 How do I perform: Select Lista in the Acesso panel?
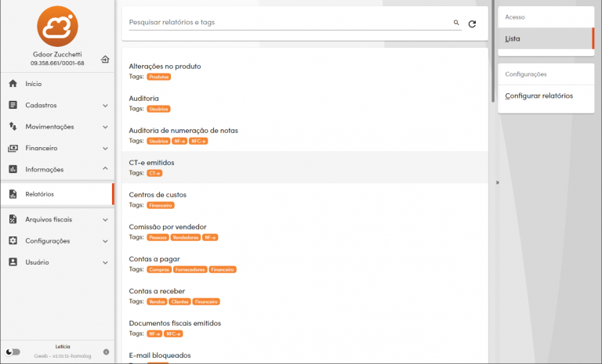coord(513,39)
